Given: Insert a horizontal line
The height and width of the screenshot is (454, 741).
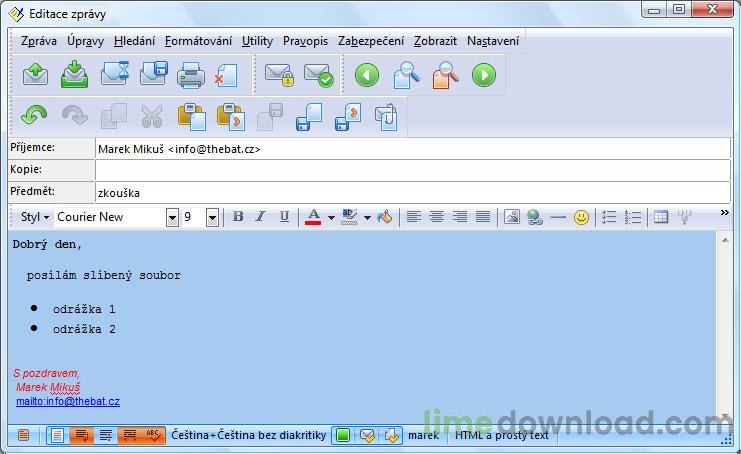Looking at the screenshot, I should [x=558, y=217].
